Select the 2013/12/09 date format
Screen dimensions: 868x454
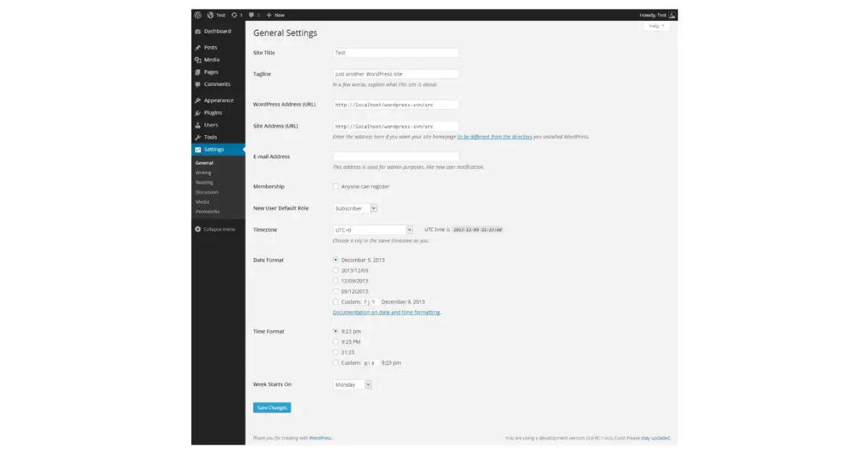336,270
